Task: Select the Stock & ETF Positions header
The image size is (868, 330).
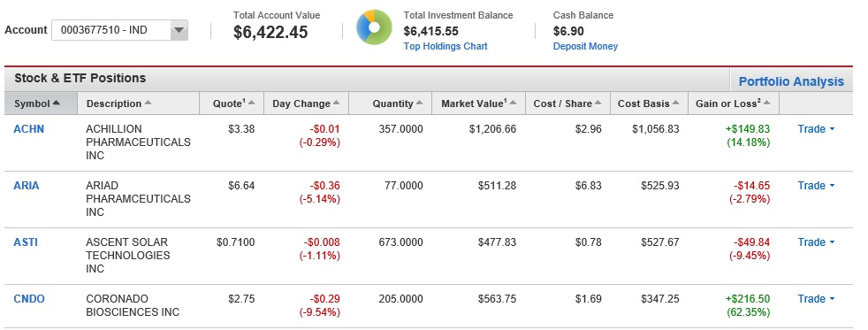Action: click(80, 78)
